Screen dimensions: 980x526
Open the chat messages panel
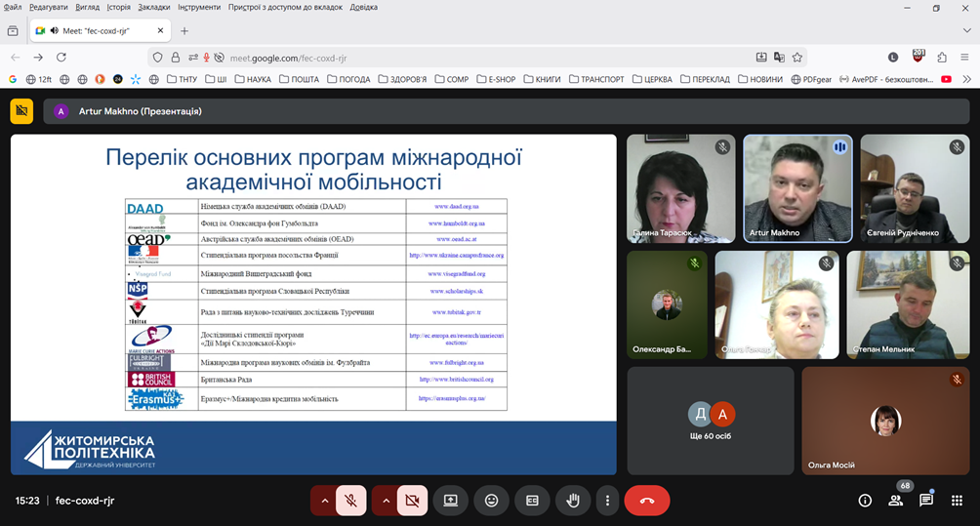tap(926, 501)
